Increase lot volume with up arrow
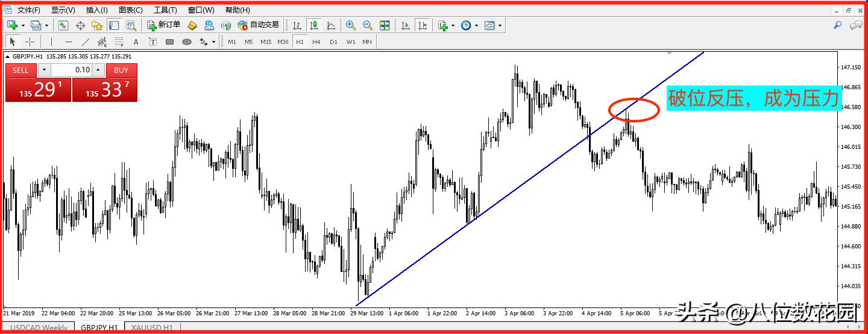The image size is (868, 334). point(98,70)
